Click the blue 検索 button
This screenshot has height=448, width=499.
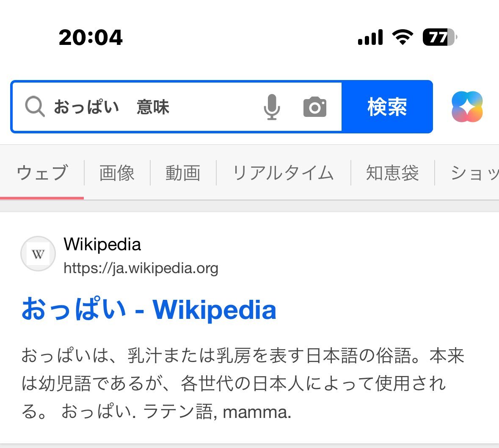tap(387, 107)
